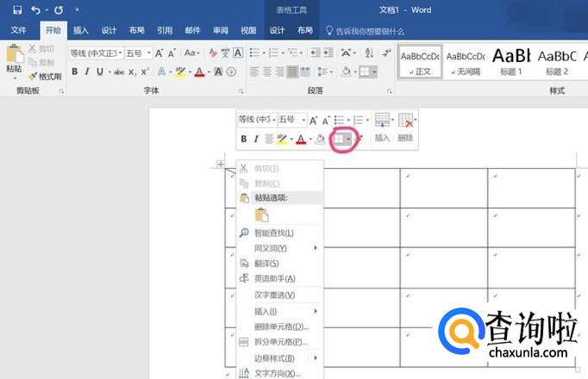Click the red font color button in the ribbon
This screenshot has width=588, height=379.
(199, 71)
